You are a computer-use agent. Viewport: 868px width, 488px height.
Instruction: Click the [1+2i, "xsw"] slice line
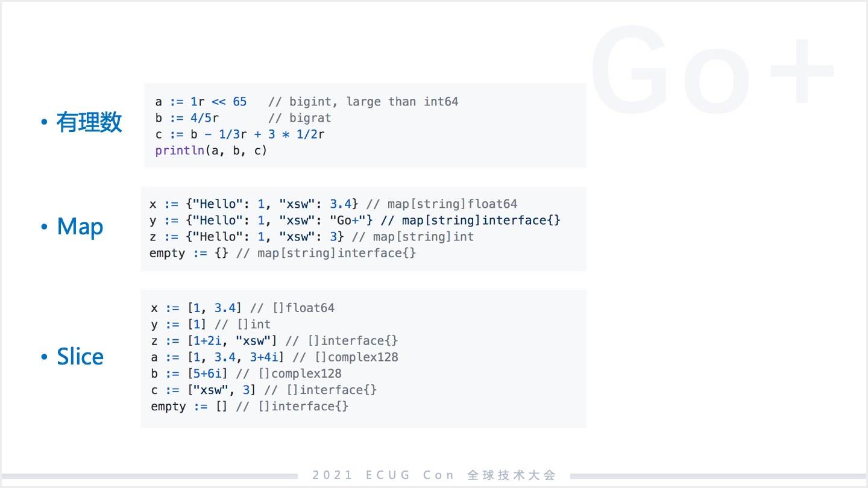click(274, 341)
